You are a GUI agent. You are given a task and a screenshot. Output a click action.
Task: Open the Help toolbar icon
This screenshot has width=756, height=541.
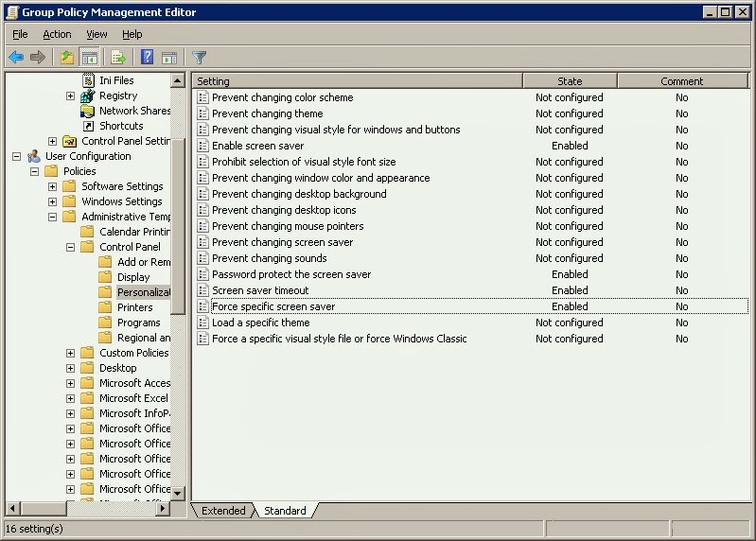(147, 57)
